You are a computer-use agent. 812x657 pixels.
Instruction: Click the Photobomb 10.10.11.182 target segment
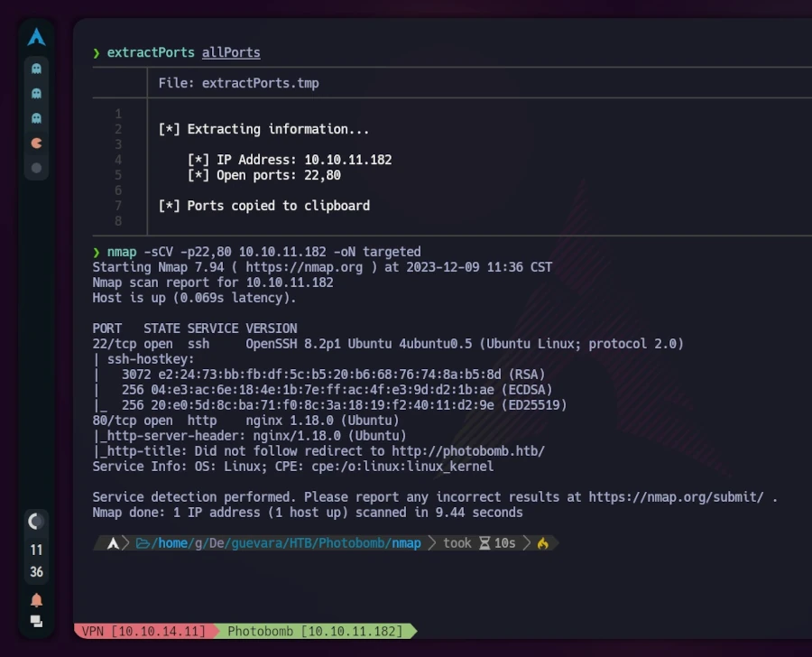tap(315, 631)
